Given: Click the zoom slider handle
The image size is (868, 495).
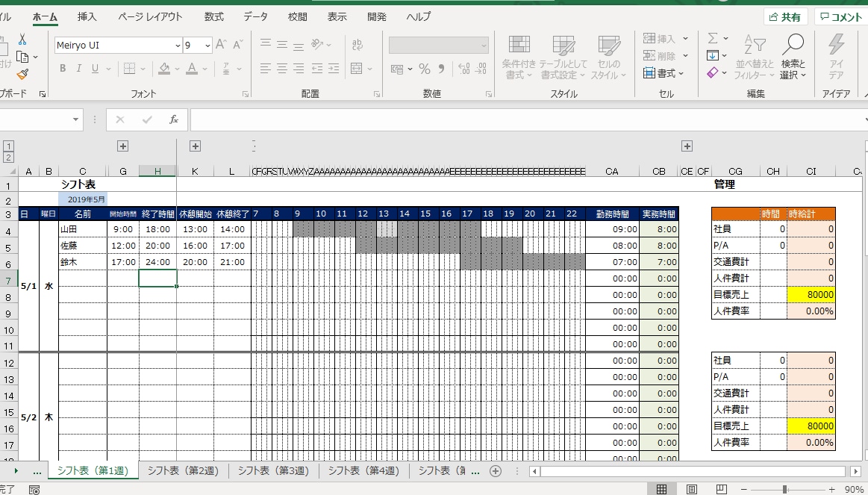Looking at the screenshot, I should pos(785,490).
